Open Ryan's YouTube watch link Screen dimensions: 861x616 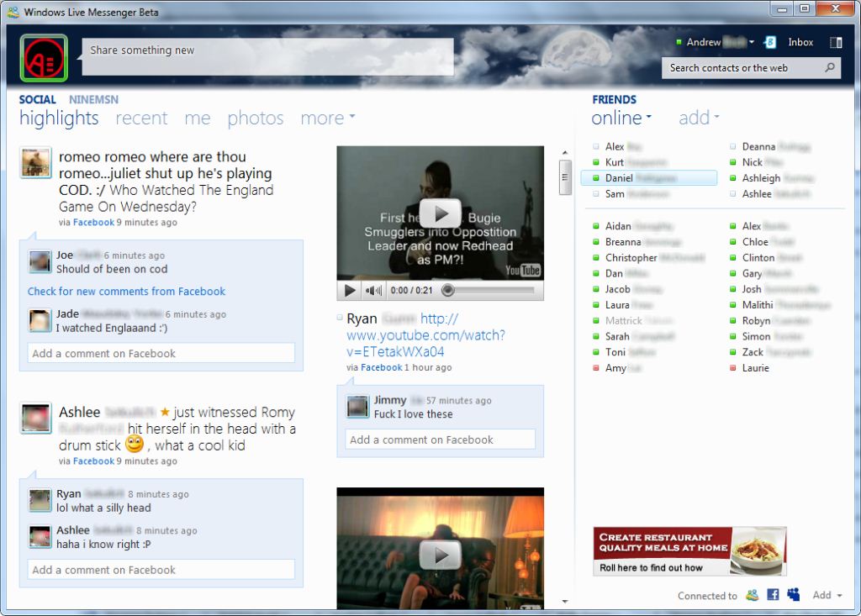(425, 335)
